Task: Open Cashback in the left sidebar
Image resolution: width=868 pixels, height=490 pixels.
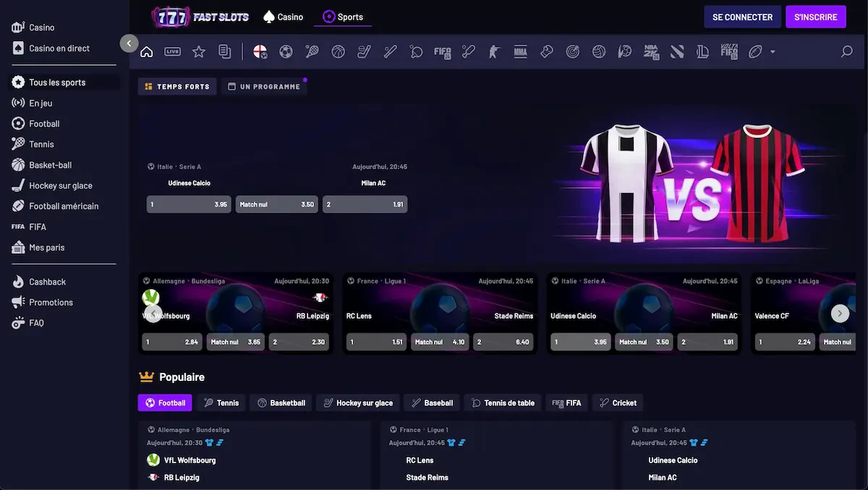Action: pyautogui.click(x=47, y=282)
